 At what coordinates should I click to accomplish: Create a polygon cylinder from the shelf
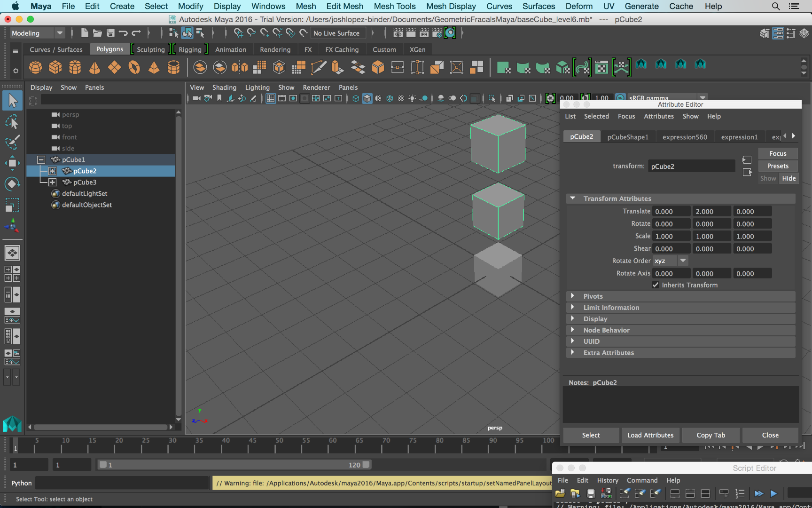pos(75,67)
